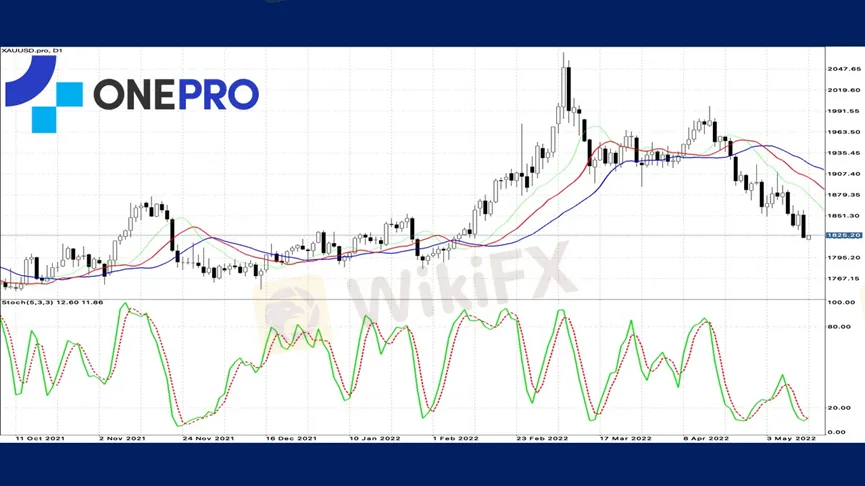This screenshot has height=486, width=865.
Task: Select the 10 Jan 2022 date marker
Action: click(375, 439)
